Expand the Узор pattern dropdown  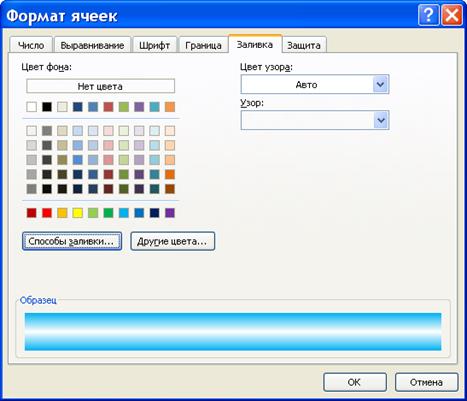pyautogui.click(x=381, y=120)
